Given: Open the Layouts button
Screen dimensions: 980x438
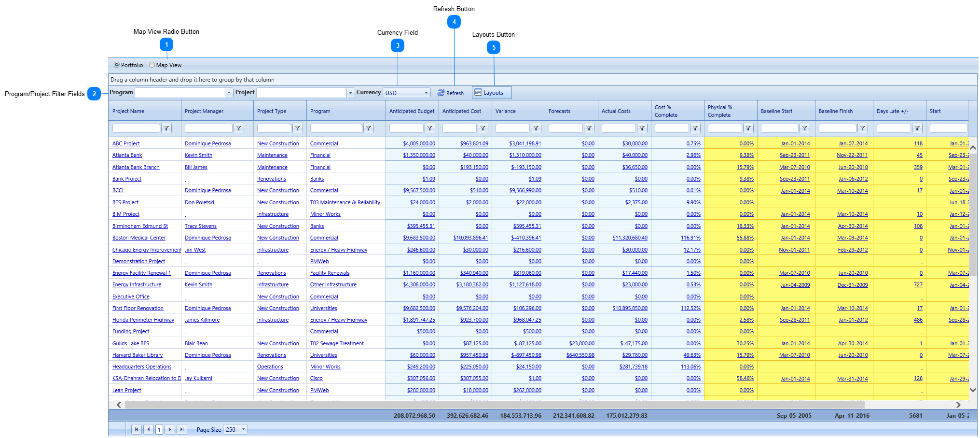Looking at the screenshot, I should coord(492,93).
